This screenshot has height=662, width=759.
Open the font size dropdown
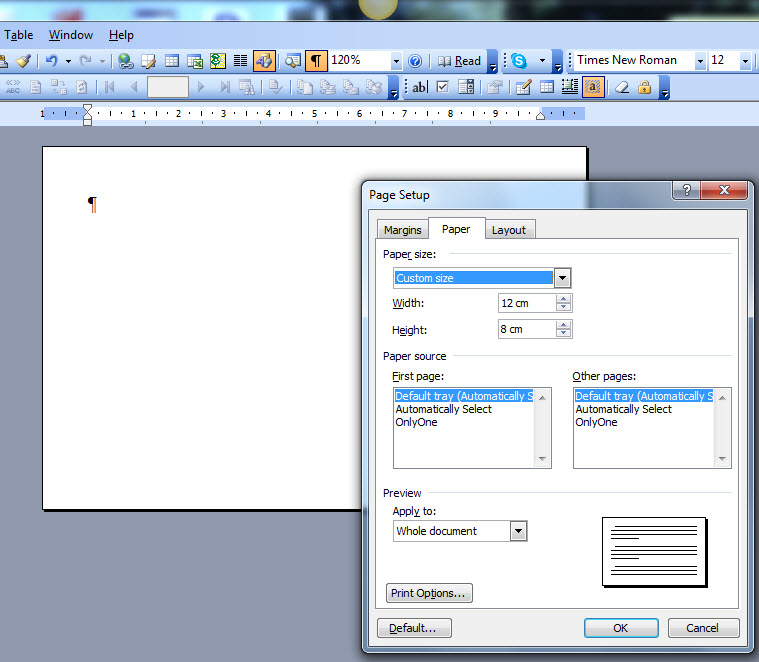click(745, 61)
